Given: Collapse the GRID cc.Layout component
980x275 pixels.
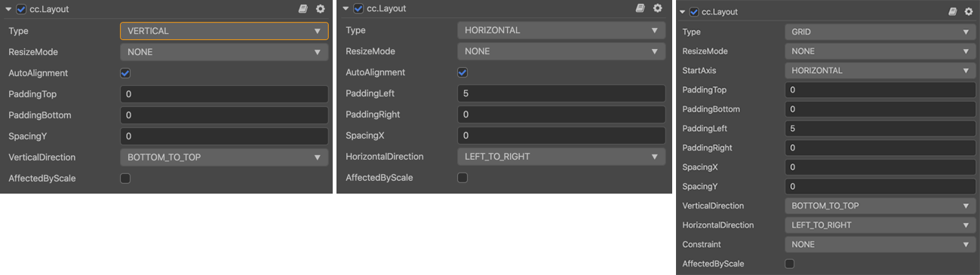Looking at the screenshot, I should point(682,12).
